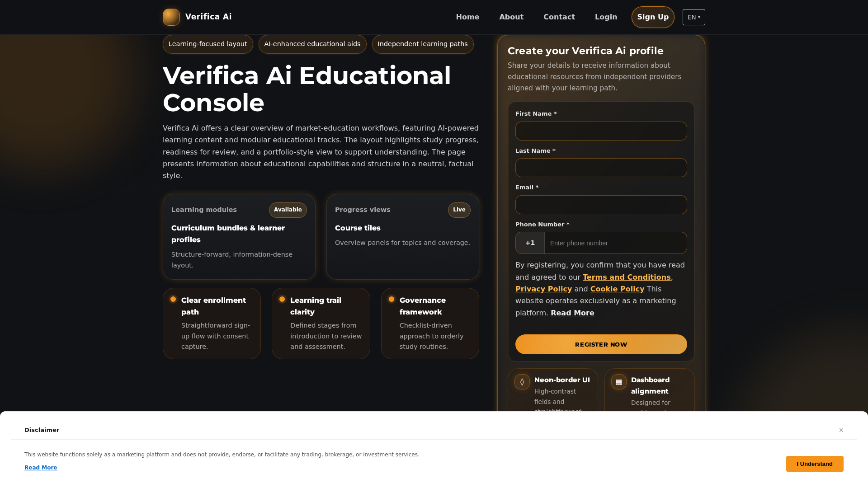868x488 pixels.
Task: Click the Verifica Ai logo icon
Action: [171, 17]
